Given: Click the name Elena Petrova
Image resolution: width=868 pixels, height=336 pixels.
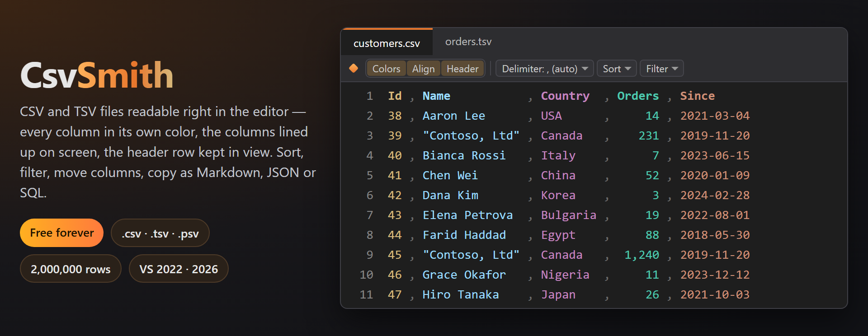Looking at the screenshot, I should point(467,215).
